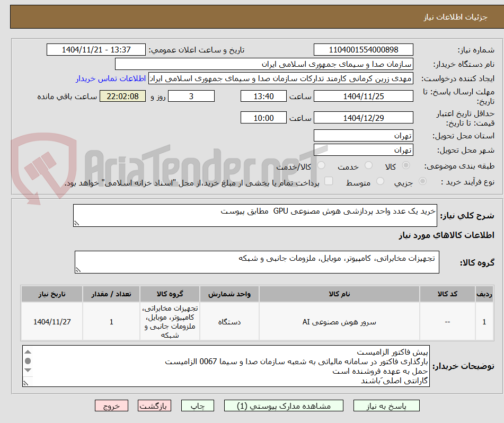Click the تعداد / مقدار column header

click(111, 294)
